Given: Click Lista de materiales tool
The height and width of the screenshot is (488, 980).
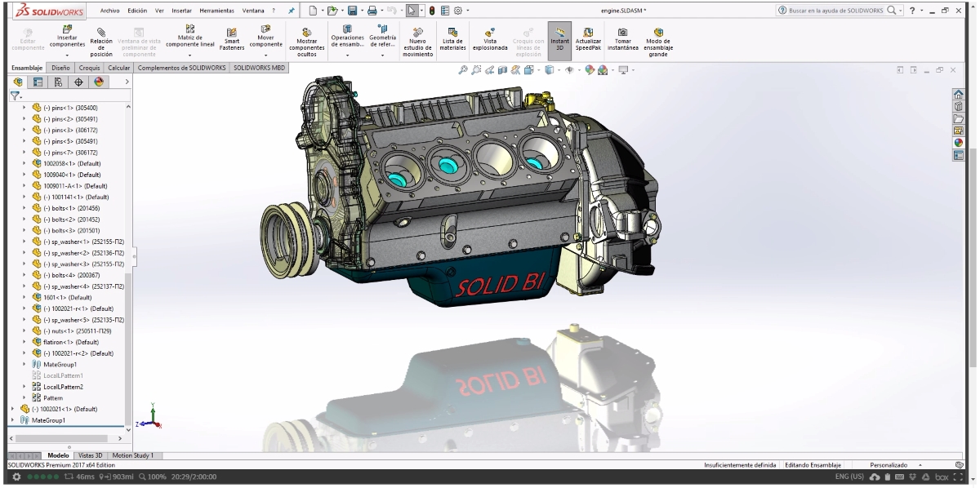Looking at the screenshot, I should 452,38.
